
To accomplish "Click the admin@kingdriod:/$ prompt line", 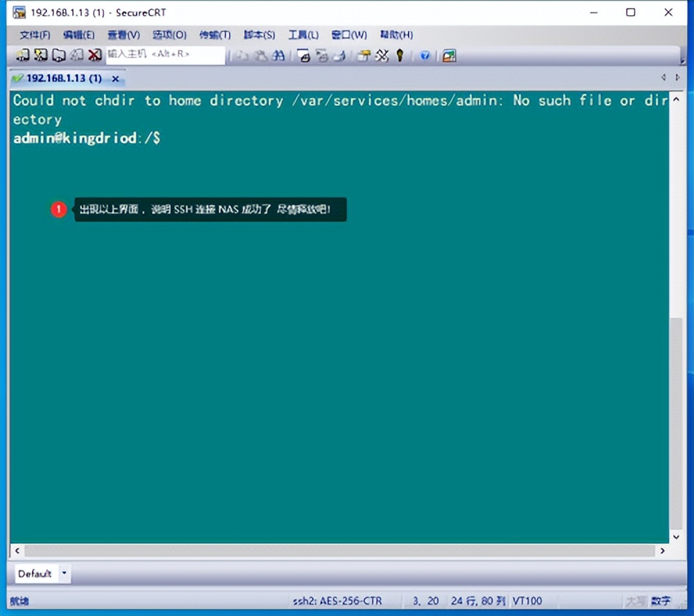I will click(x=87, y=139).
